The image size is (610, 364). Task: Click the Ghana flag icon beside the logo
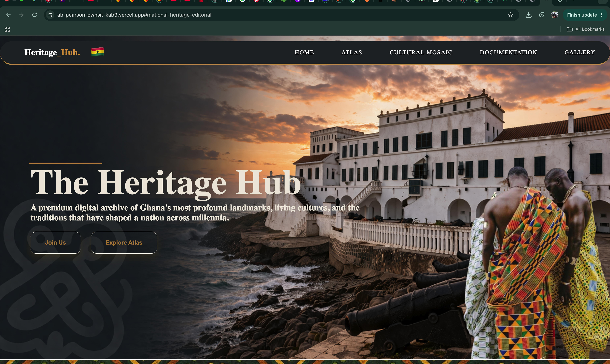click(x=97, y=52)
